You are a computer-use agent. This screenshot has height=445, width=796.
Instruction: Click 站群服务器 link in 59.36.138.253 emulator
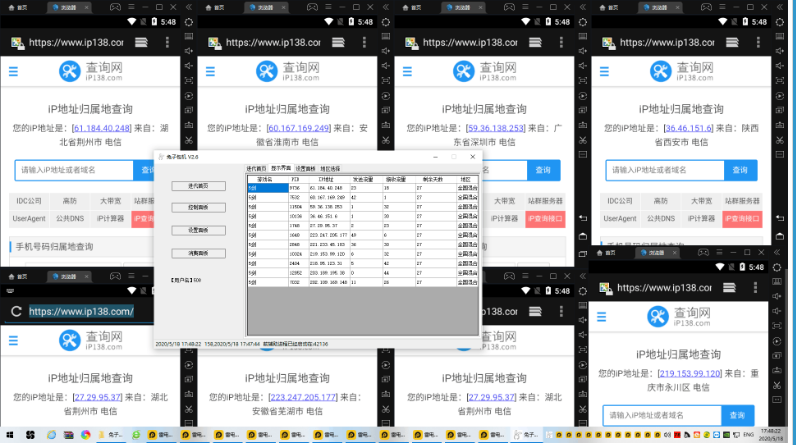(x=545, y=201)
